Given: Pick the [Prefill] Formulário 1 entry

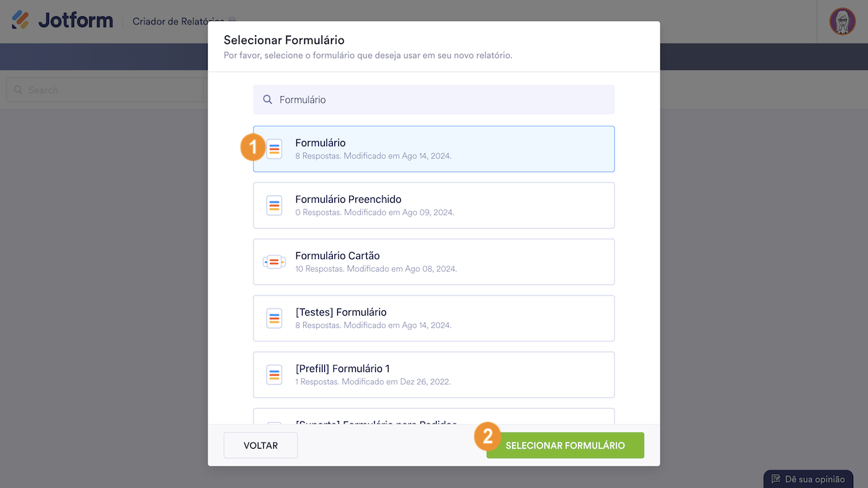Looking at the screenshot, I should pyautogui.click(x=434, y=374).
